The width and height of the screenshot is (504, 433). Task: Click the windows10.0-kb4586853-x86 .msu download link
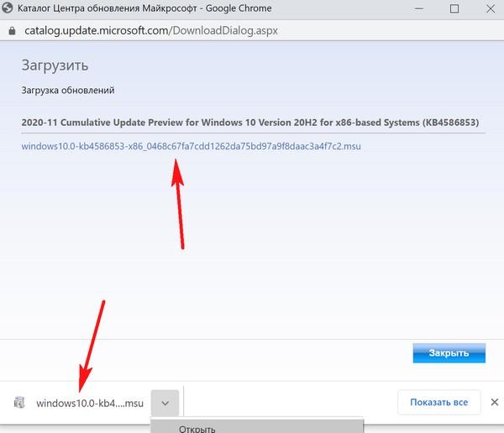(191, 146)
